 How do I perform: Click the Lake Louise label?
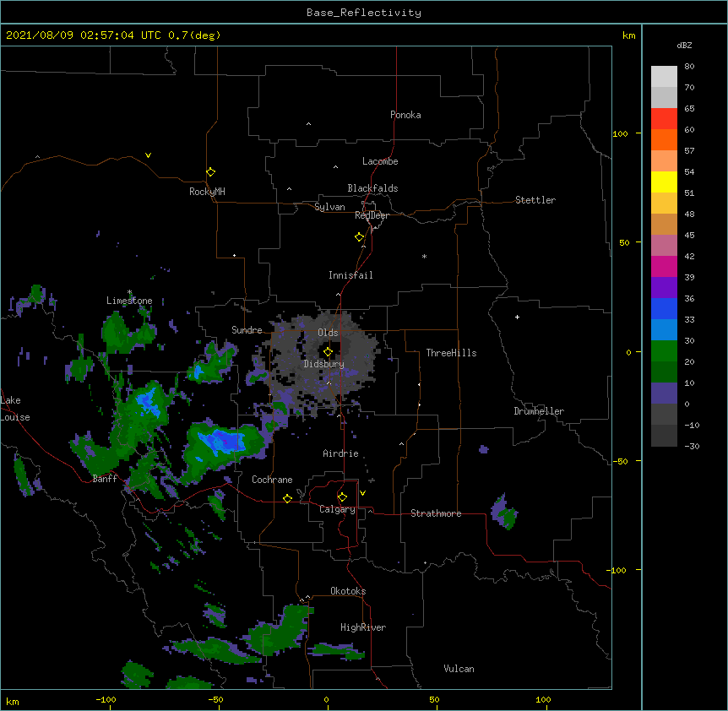coord(14,409)
